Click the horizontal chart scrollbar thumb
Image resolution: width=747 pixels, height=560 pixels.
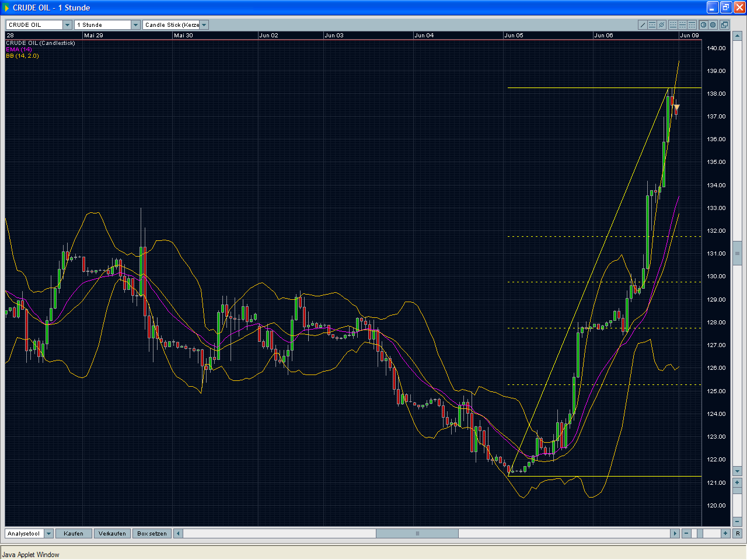(417, 534)
